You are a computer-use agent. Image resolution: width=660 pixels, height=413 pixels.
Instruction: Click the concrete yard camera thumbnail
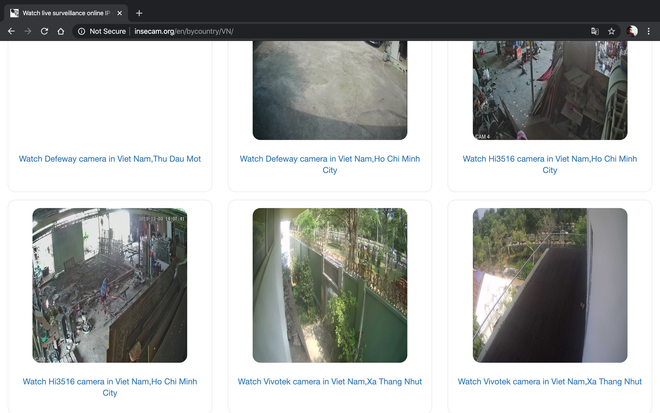pyautogui.click(x=330, y=90)
